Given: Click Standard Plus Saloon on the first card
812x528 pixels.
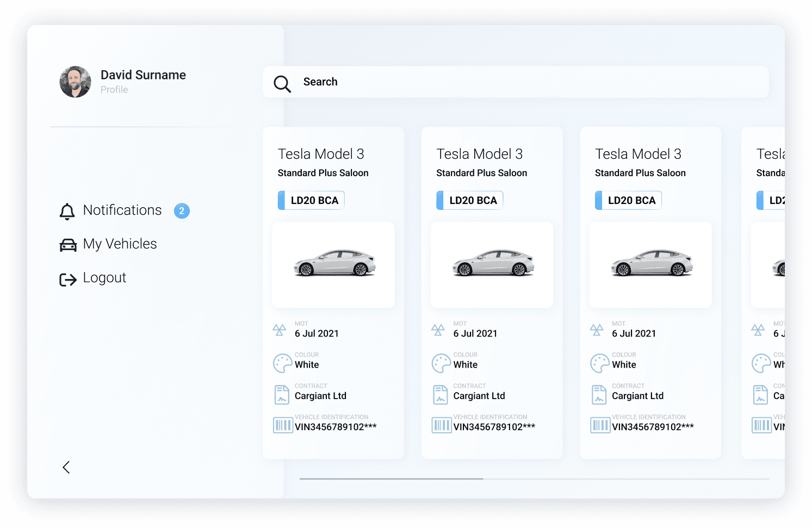Looking at the screenshot, I should pyautogui.click(x=323, y=173).
